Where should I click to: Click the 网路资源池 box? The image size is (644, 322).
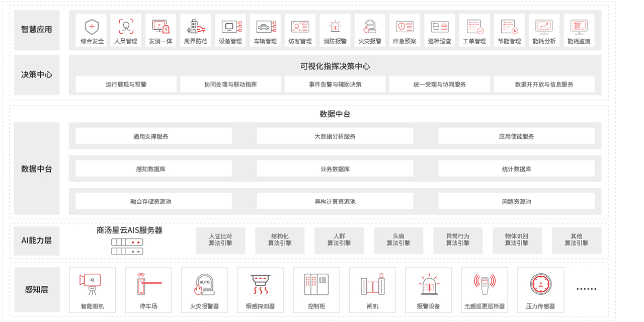(x=516, y=201)
